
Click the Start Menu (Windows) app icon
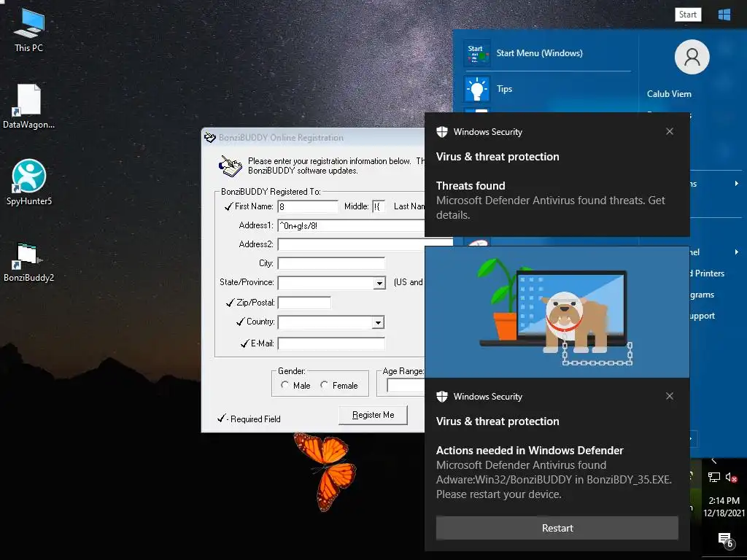[477, 53]
